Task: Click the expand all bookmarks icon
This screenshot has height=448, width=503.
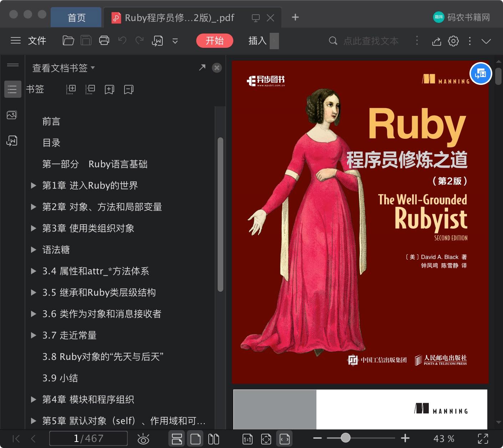Action: 71,89
